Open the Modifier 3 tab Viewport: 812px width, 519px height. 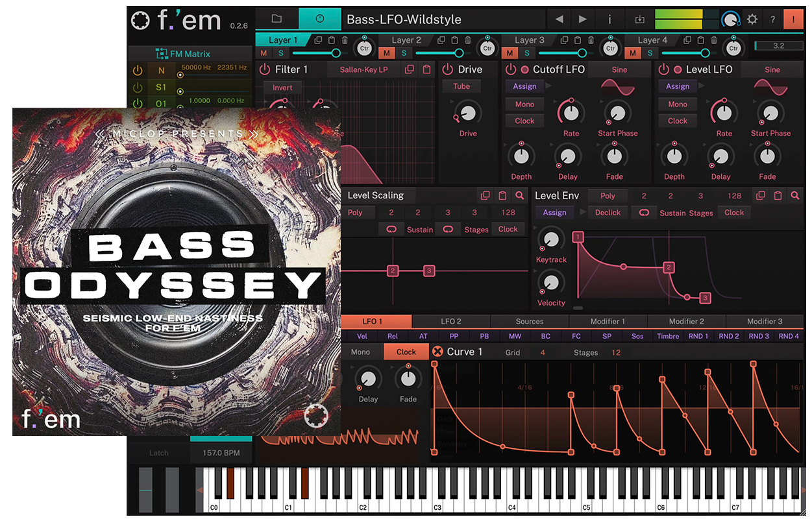[765, 321]
